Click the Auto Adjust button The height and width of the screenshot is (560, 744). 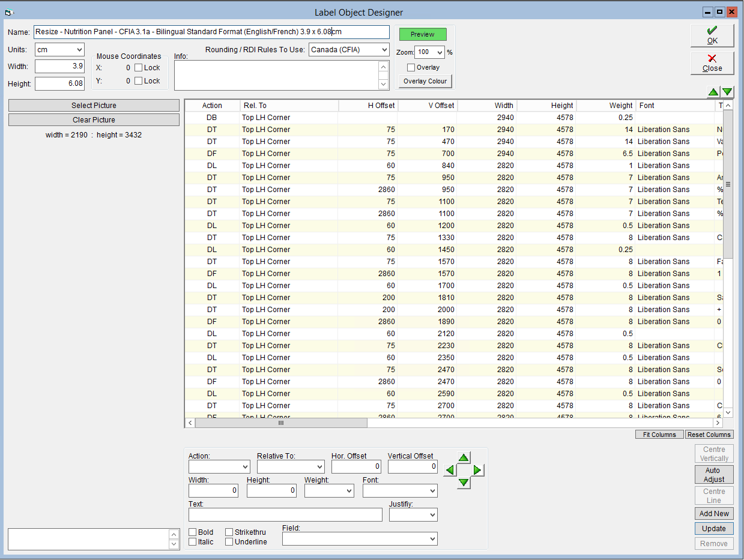[x=714, y=475]
